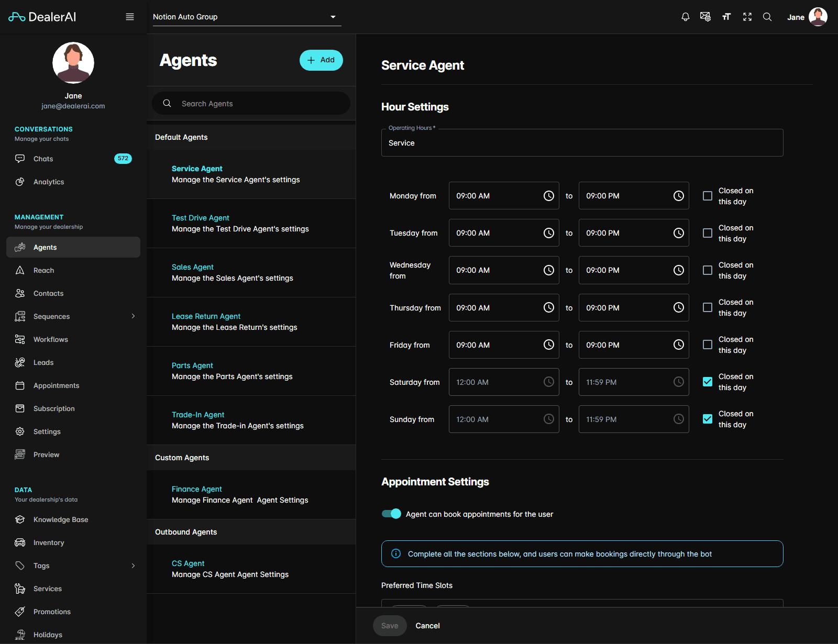Open the Operating Hours Service dropdown

(582, 143)
